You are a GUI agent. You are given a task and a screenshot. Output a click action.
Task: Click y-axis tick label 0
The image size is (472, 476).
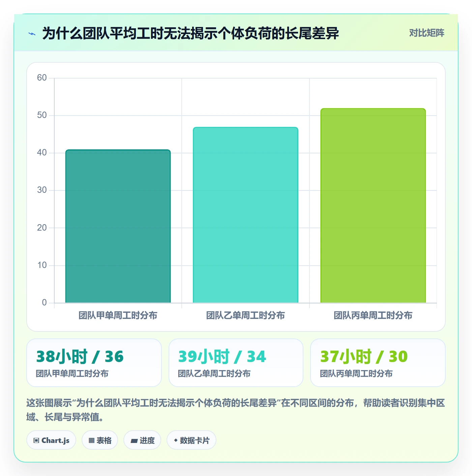tap(44, 303)
